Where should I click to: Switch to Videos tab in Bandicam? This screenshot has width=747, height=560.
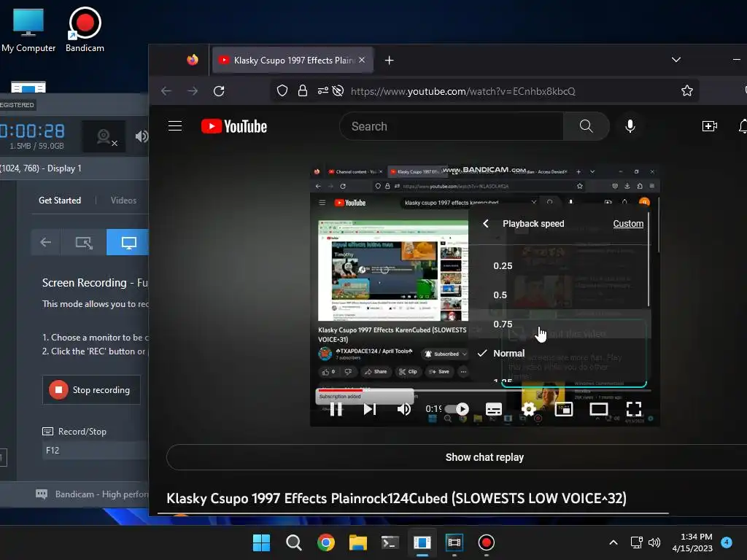[x=123, y=201]
